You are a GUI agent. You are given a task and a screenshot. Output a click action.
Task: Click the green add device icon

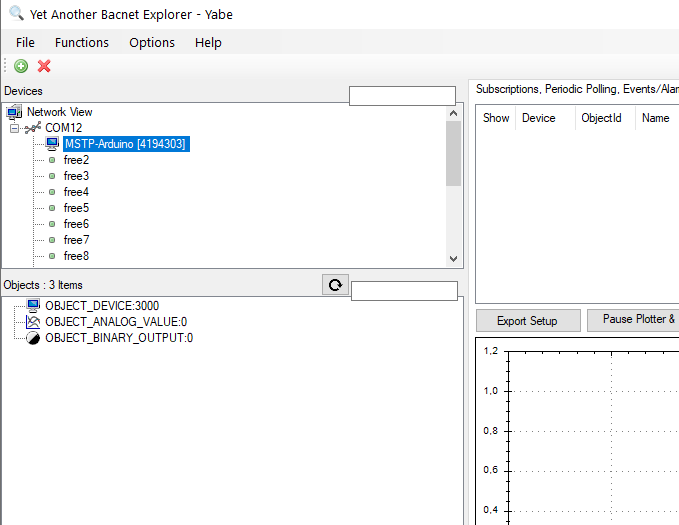(21, 66)
